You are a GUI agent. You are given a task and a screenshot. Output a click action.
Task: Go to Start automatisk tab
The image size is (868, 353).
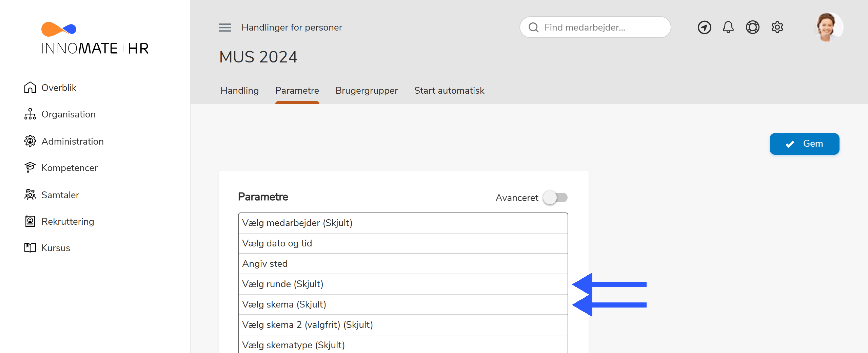pyautogui.click(x=449, y=91)
